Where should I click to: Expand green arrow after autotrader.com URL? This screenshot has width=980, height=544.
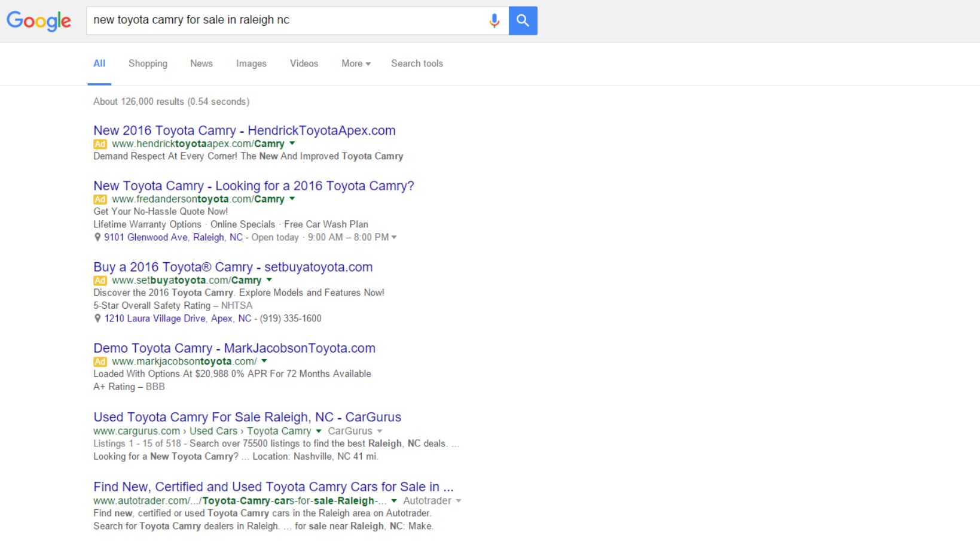click(x=394, y=501)
